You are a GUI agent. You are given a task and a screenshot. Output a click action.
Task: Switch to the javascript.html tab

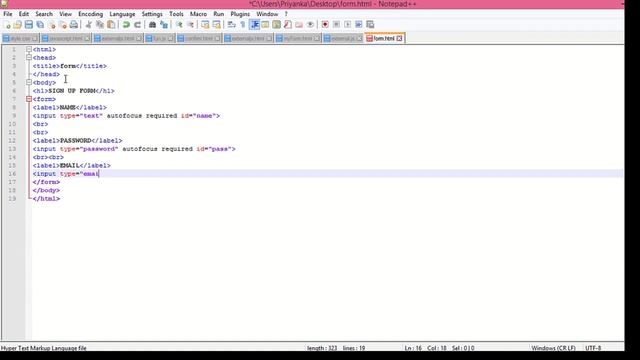(65, 38)
